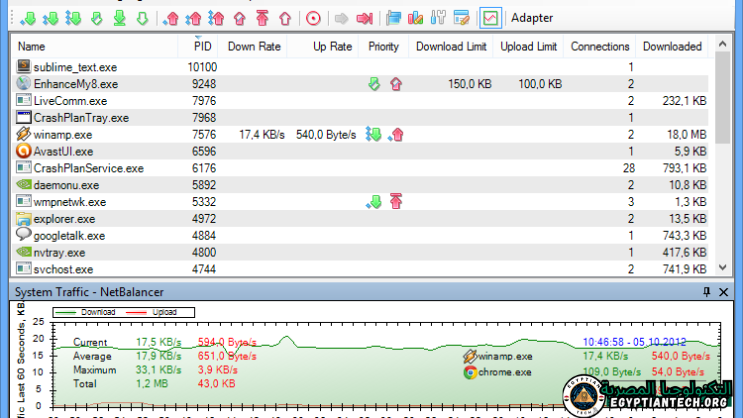Sort by the Down Rate column header
The height and width of the screenshot is (418, 743).
[254, 46]
